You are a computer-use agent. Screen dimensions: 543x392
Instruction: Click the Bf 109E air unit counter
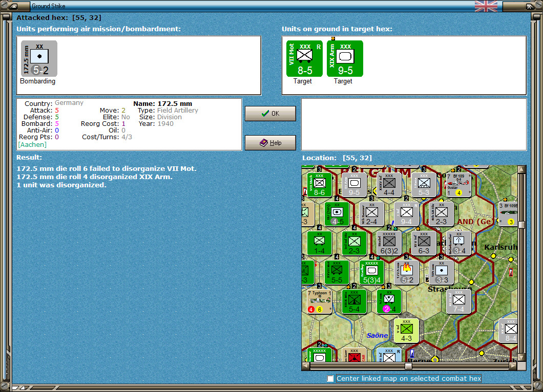point(508,214)
